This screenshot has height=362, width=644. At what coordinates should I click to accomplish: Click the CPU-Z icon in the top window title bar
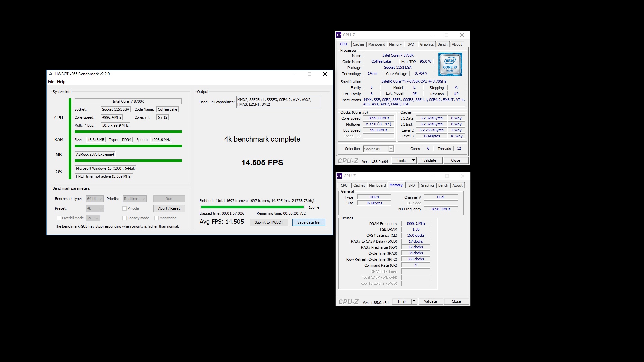pyautogui.click(x=339, y=35)
